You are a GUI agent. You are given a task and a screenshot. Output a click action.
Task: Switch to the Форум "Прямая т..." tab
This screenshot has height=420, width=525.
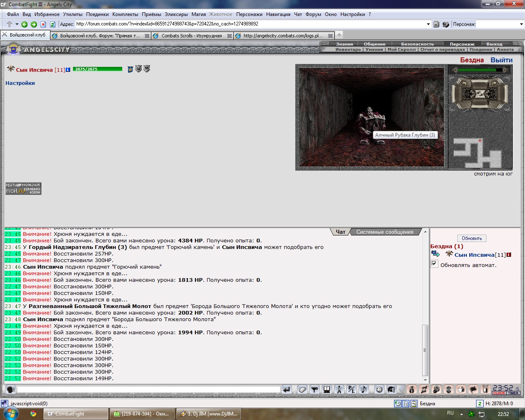point(100,36)
